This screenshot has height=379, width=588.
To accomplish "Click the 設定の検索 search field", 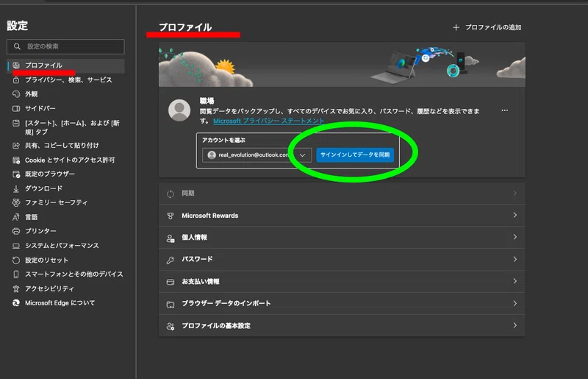I will (x=65, y=46).
